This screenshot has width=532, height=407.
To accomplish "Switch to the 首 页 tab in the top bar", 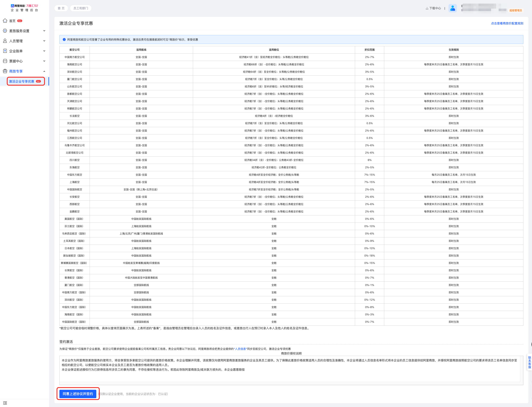I will [61, 8].
